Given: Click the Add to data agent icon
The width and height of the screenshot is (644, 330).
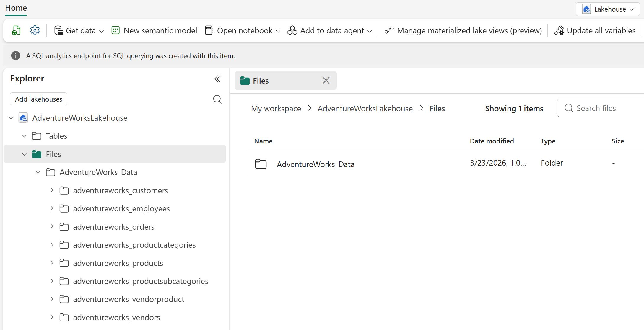Looking at the screenshot, I should (292, 30).
